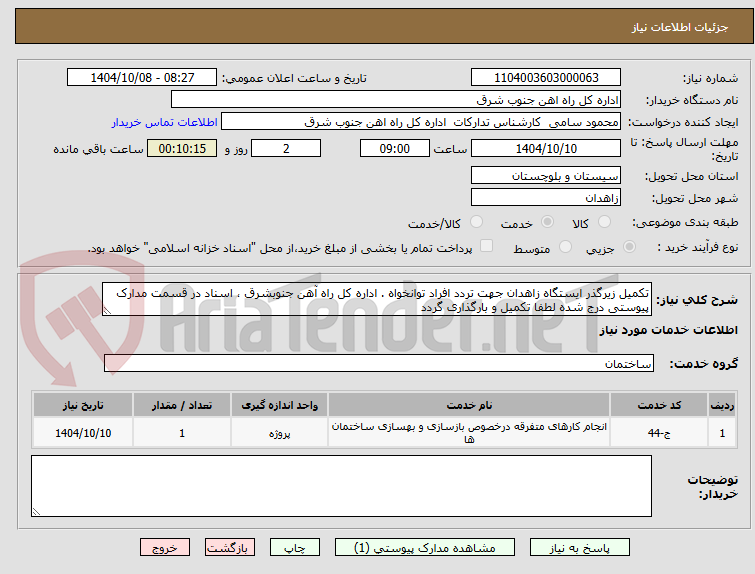Click the ردیف column header
The image size is (755, 574).
pos(722,405)
